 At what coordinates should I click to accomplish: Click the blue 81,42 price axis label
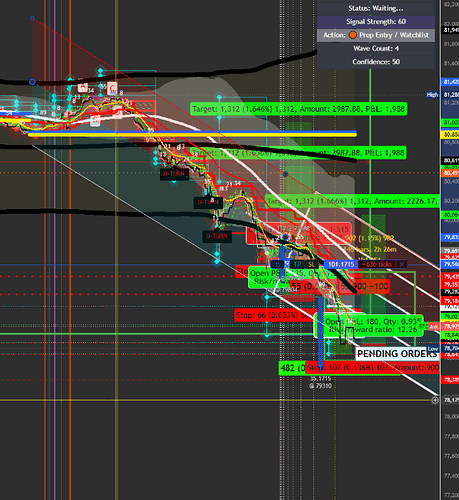(450, 82)
